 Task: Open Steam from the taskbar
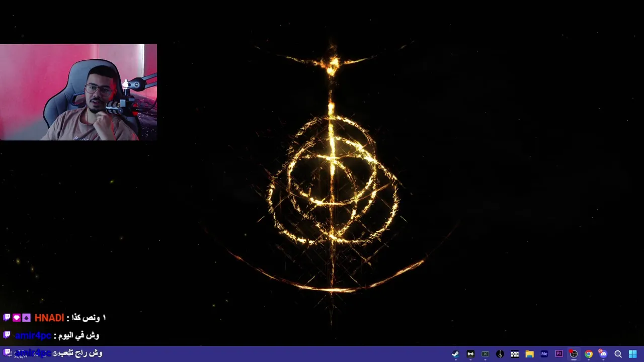point(455,354)
